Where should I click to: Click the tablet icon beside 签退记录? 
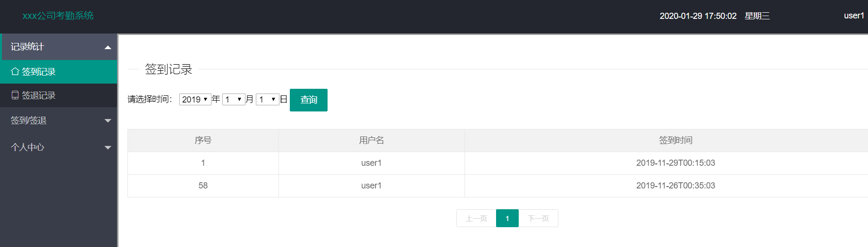pos(15,95)
